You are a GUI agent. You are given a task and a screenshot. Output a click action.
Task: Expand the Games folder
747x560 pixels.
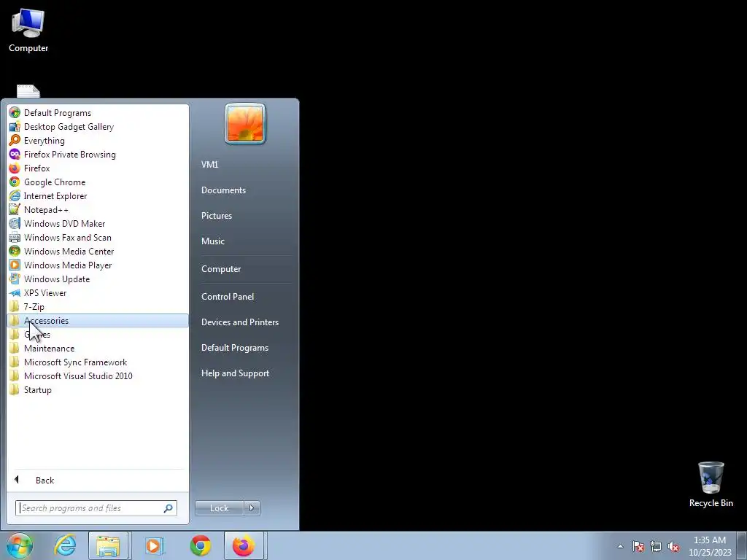[98, 334]
